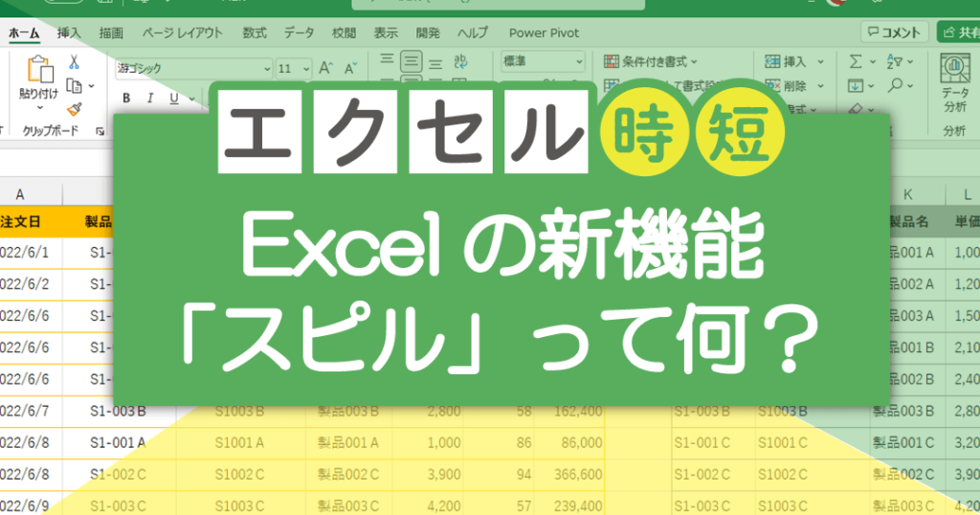Toggle Underline formatting
The image size is (980, 515).
[x=174, y=99]
